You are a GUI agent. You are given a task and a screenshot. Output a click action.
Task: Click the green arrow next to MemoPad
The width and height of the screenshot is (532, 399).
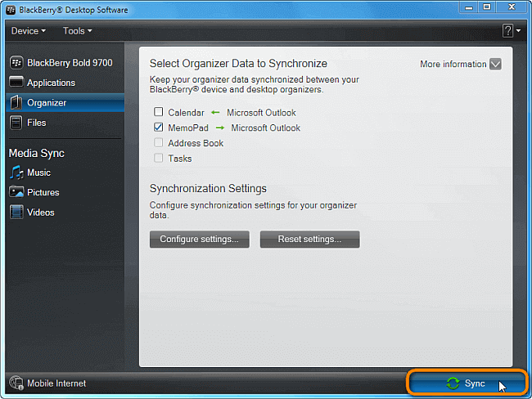220,128
